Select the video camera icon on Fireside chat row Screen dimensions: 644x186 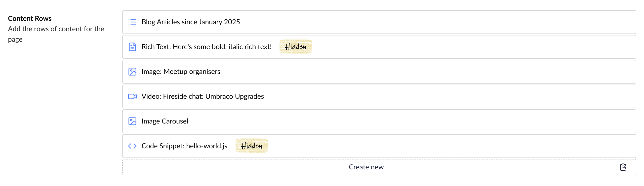click(132, 96)
